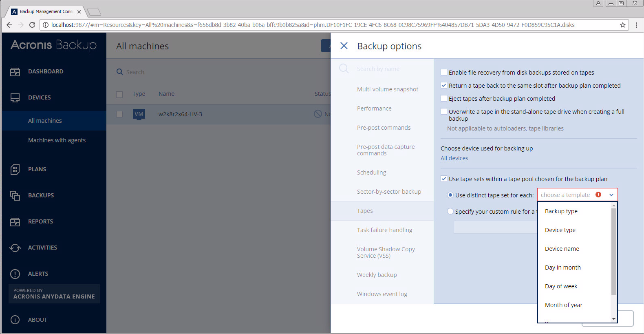Viewport: 644px width, 334px height.
Task: Click the Acronis Backup logo
Action: [x=54, y=45]
